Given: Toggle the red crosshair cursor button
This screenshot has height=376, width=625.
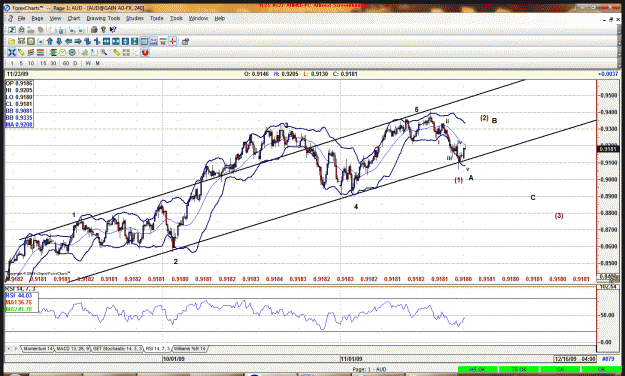Looking at the screenshot, I should 173,41.
